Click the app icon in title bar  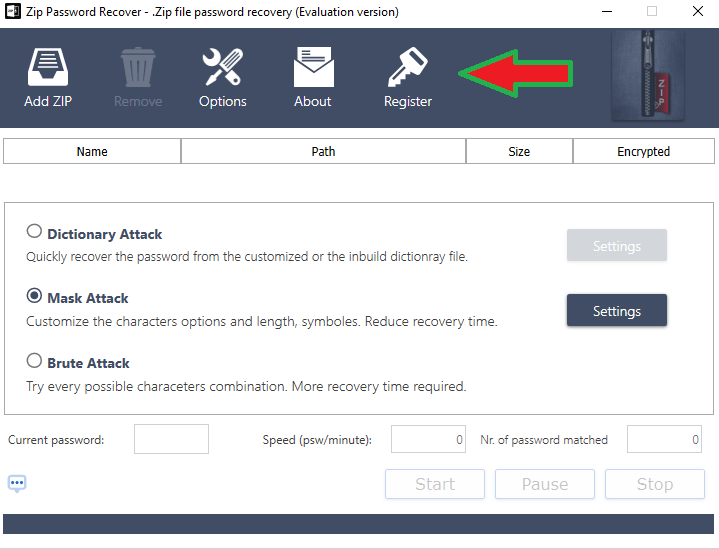coord(12,11)
